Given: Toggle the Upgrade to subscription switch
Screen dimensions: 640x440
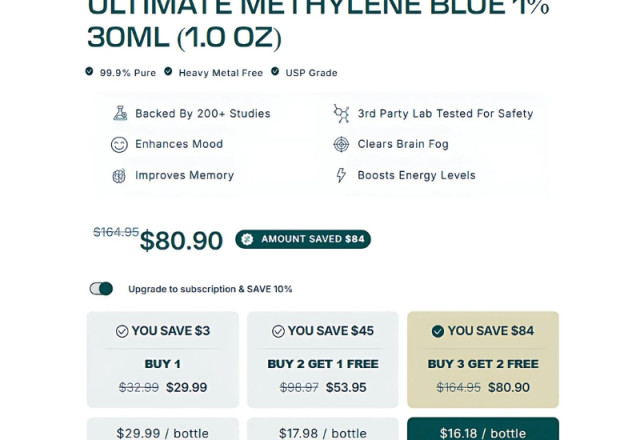Looking at the screenshot, I should tap(101, 289).
